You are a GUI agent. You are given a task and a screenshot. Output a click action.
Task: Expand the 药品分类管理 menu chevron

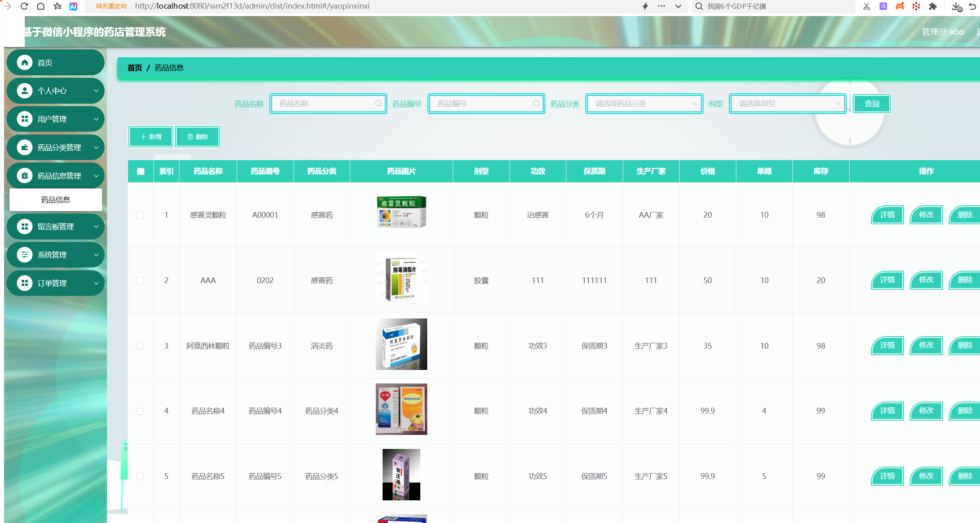[x=96, y=147]
